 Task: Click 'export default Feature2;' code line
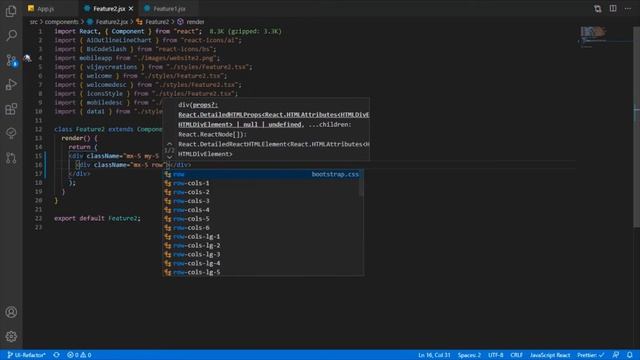coord(97,218)
